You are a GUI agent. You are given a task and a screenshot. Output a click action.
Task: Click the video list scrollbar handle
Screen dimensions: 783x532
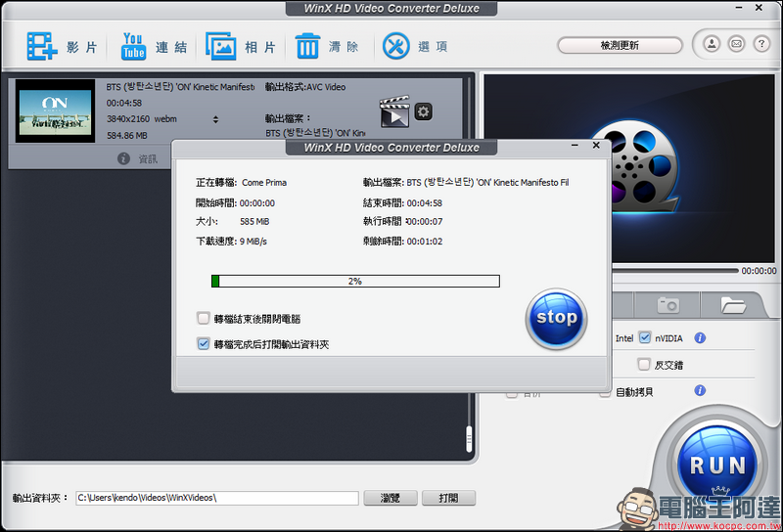point(469,439)
